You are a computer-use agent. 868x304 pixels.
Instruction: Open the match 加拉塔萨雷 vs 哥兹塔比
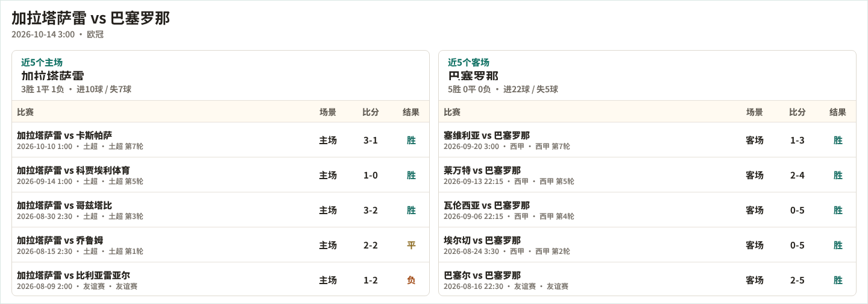(64, 205)
